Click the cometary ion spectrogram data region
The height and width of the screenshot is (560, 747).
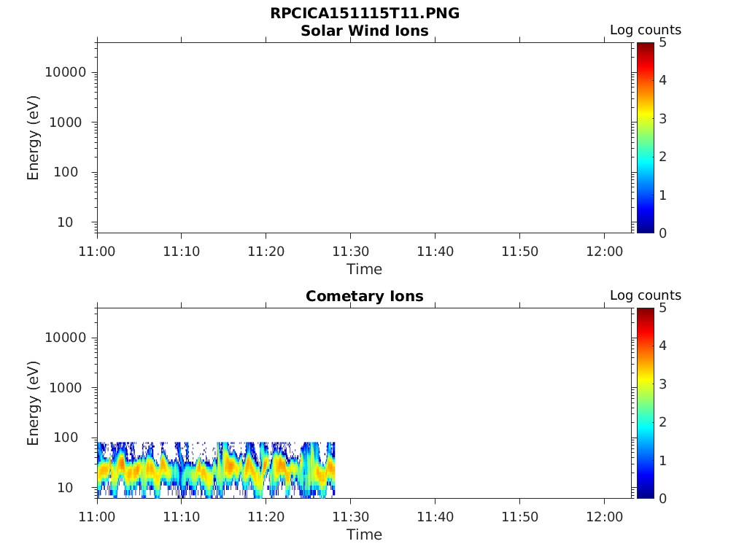click(x=216, y=470)
